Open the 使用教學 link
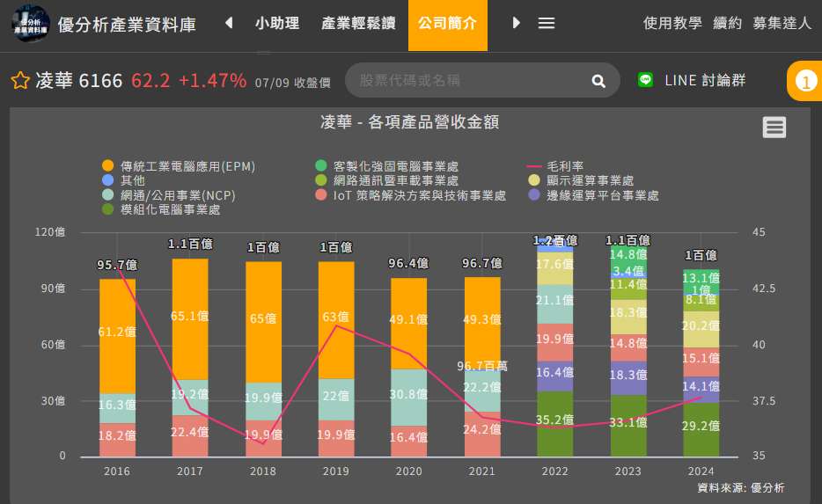Image resolution: width=822 pixels, height=504 pixels. [x=672, y=23]
